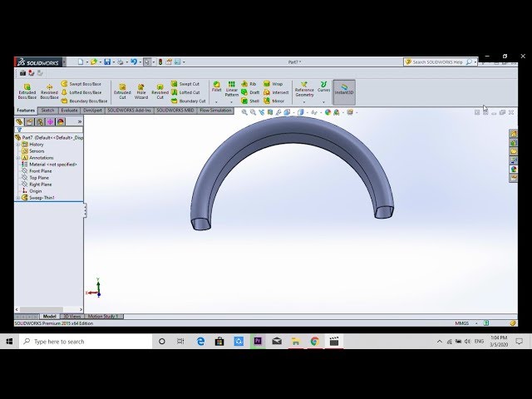Select the Rib feature
Image resolution: width=532 pixels, height=399 pixels.
point(249,84)
